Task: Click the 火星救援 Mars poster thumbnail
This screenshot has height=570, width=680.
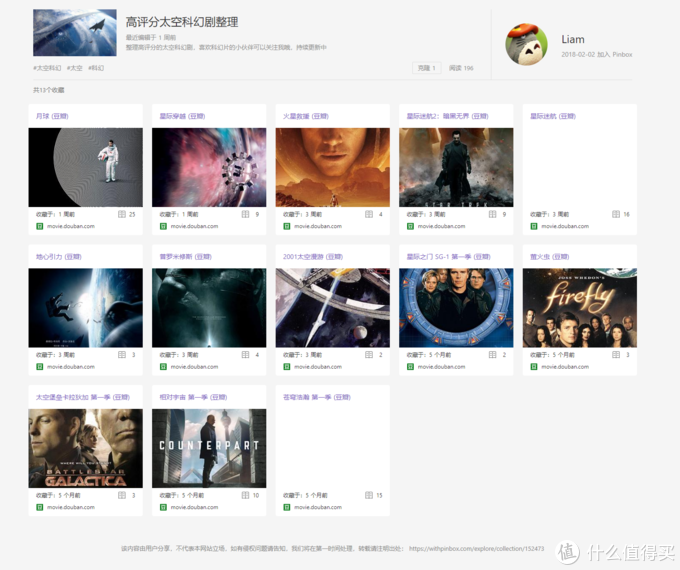Action: 333,167
